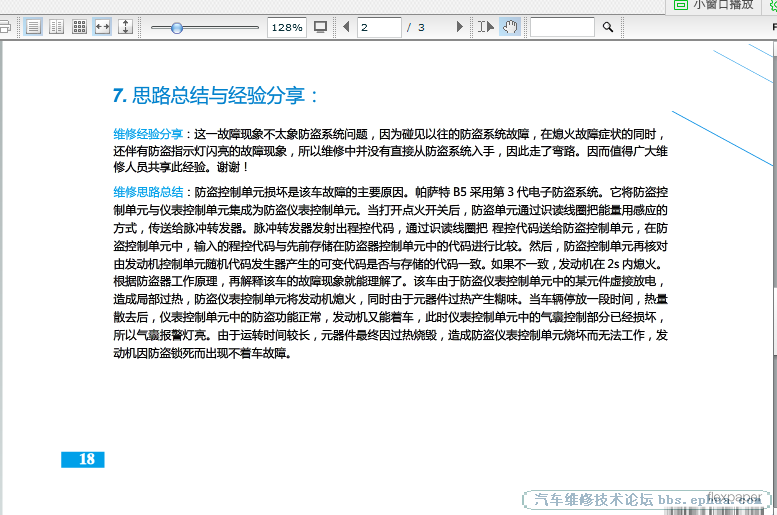The height and width of the screenshot is (515, 777).
Task: Toggle fit-to-height mode
Action: pyautogui.click(x=125, y=27)
